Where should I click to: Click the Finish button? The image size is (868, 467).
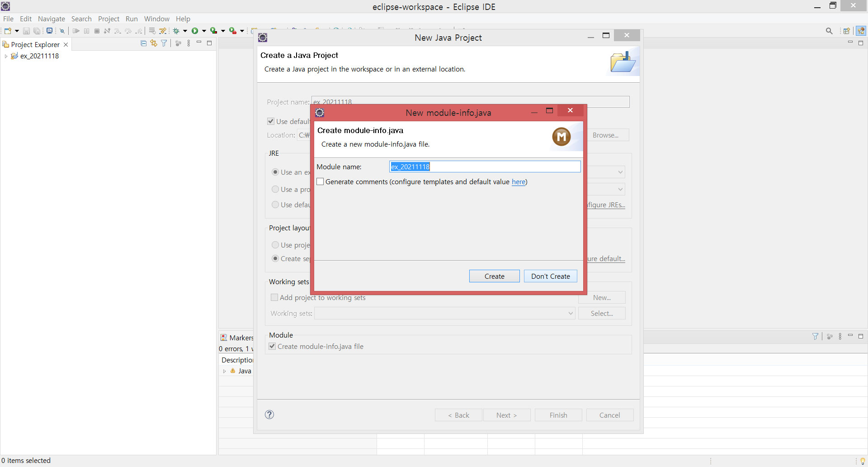coord(558,415)
